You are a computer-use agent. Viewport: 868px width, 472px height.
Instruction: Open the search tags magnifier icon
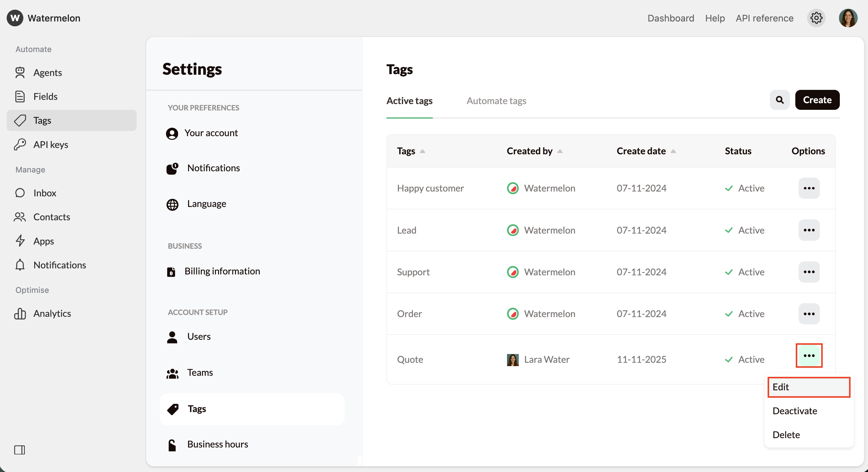click(779, 100)
